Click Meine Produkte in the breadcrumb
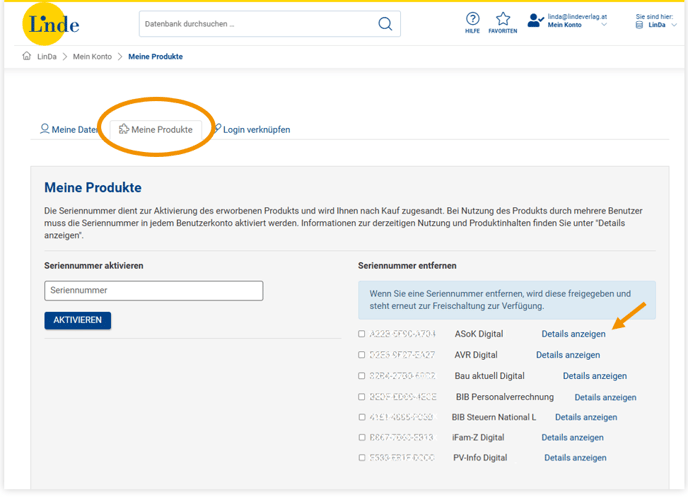 point(155,57)
